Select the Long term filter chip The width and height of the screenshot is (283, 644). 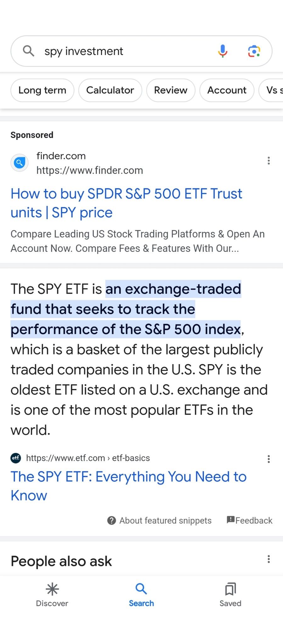(x=42, y=90)
